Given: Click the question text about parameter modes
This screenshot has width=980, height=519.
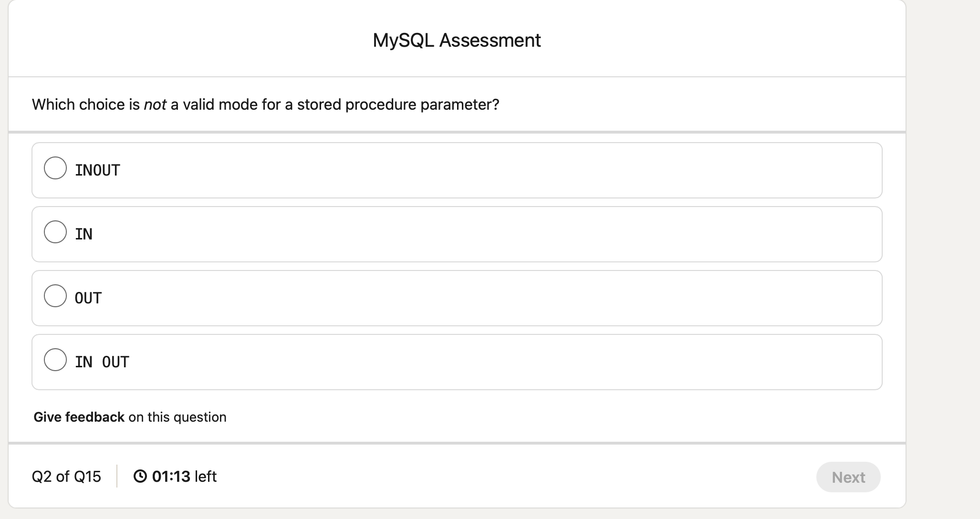Looking at the screenshot, I should click(265, 104).
